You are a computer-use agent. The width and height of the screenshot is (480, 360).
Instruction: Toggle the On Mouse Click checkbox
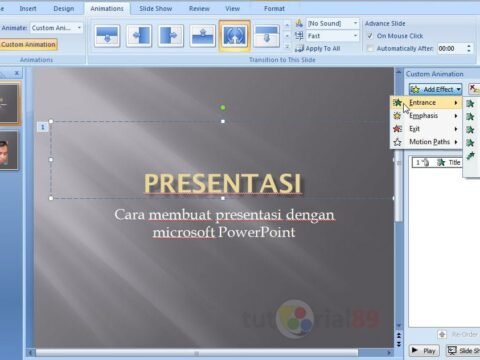coord(370,36)
